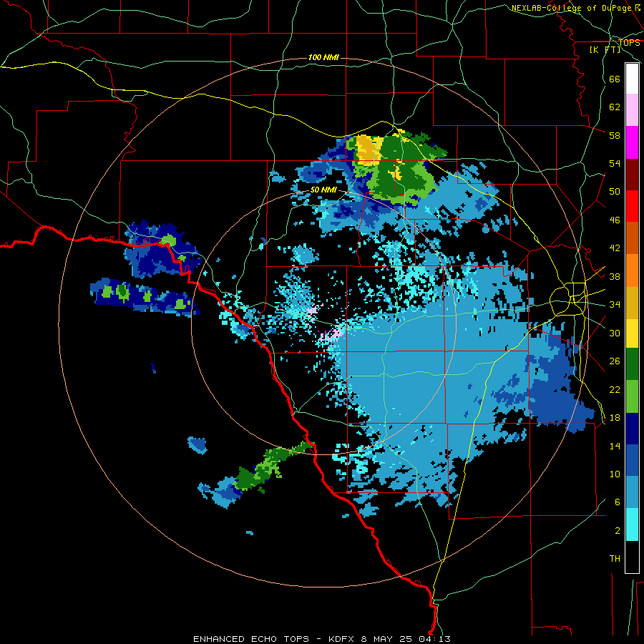Click the "TOPS" legend title

pyautogui.click(x=629, y=42)
